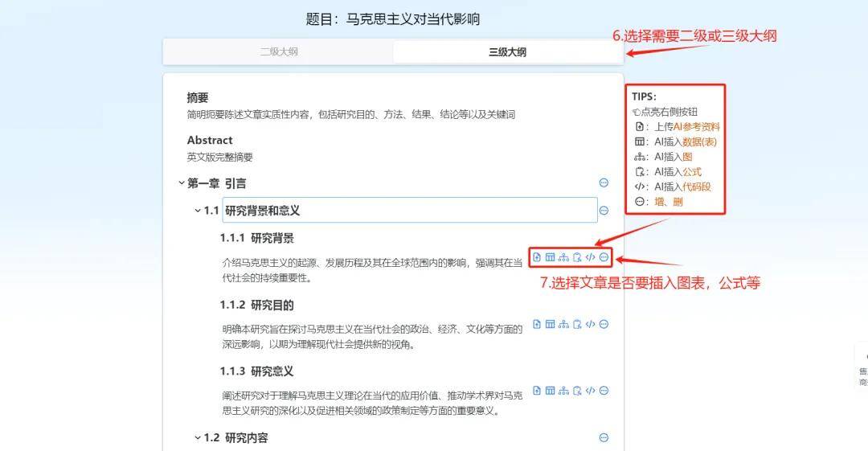
Task: Click the 第一章 引言 chapter title
Action: 216,183
